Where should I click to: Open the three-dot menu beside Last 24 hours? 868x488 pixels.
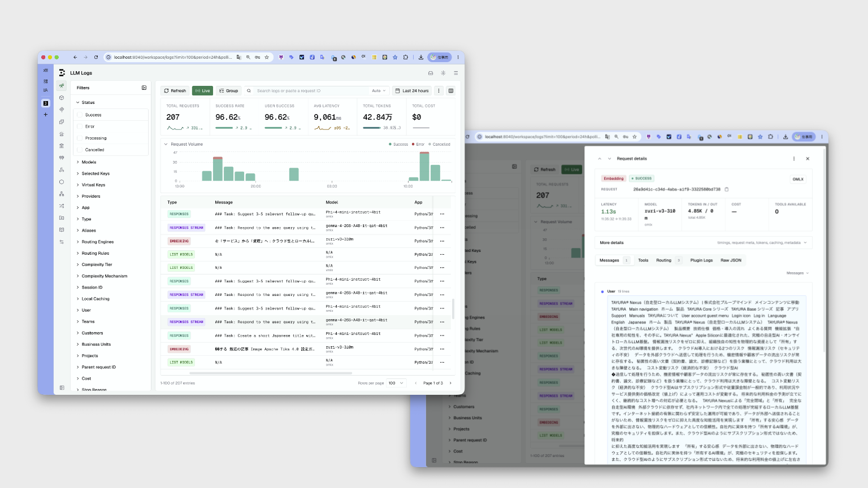click(x=439, y=90)
